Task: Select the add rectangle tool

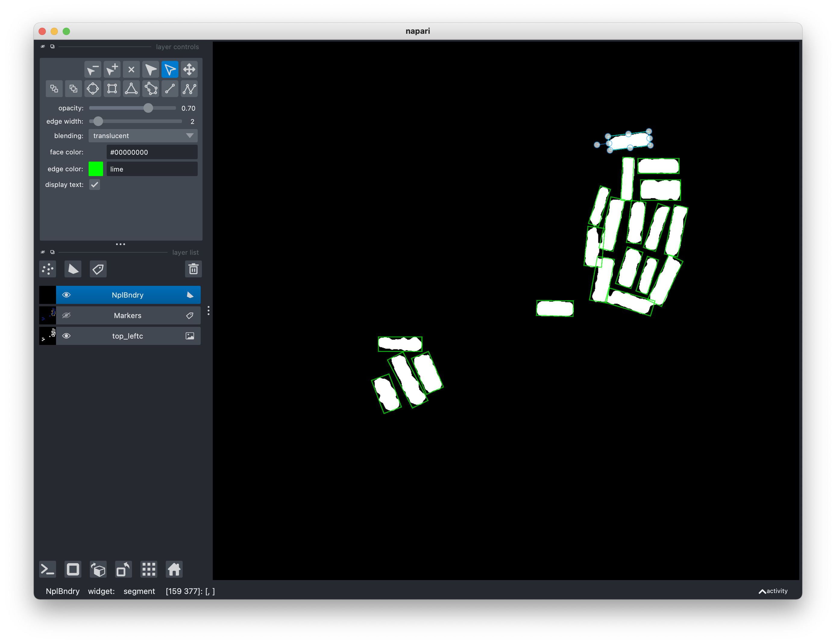Action: 112,89
